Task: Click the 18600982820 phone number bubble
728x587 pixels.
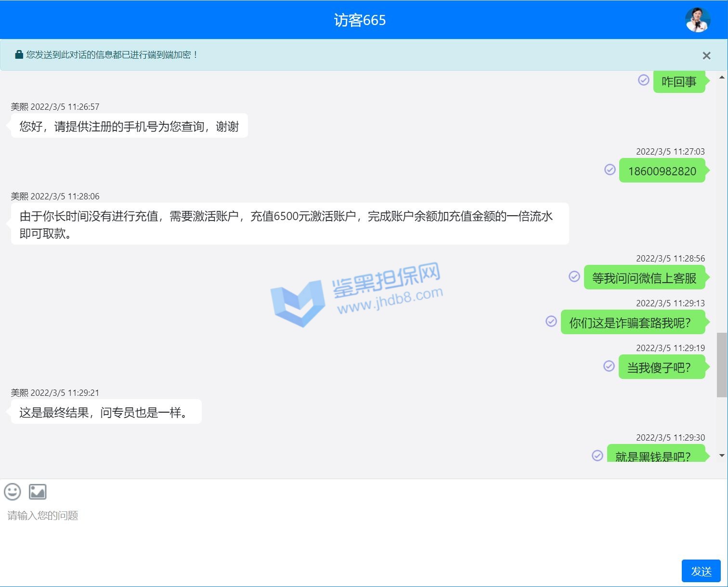Action: click(662, 171)
